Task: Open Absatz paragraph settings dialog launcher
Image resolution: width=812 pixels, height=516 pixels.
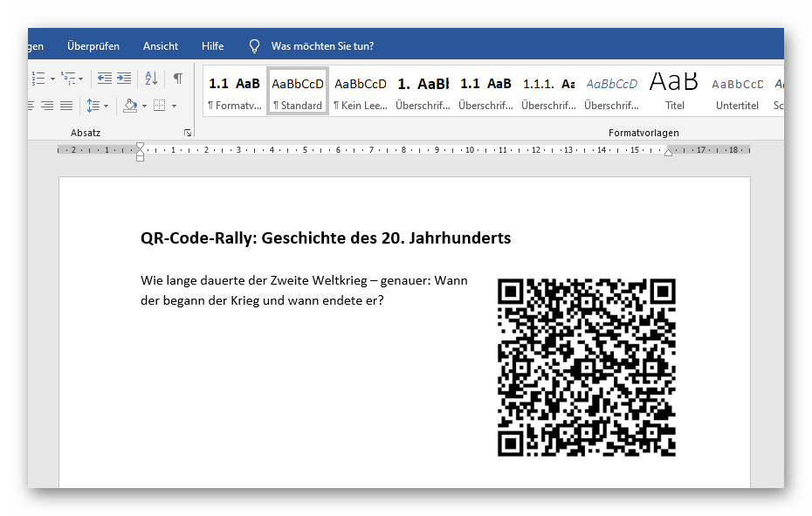Action: pyautogui.click(x=188, y=133)
